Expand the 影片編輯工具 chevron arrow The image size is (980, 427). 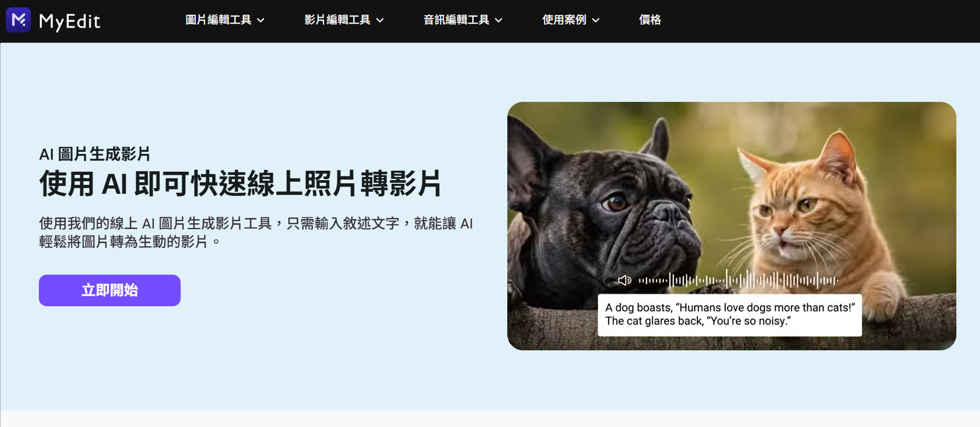[x=380, y=20]
